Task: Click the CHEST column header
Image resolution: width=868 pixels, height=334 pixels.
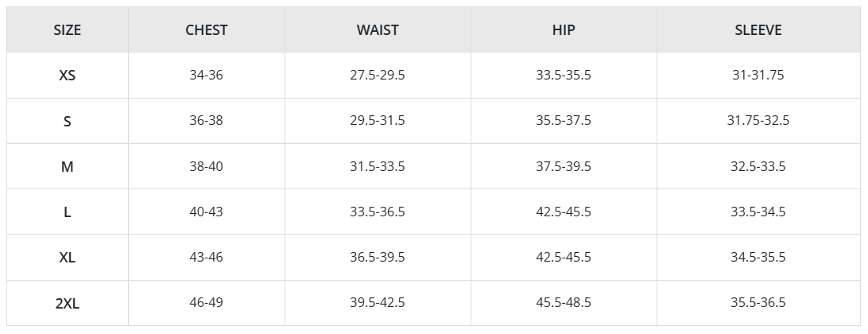Action: click(x=206, y=30)
